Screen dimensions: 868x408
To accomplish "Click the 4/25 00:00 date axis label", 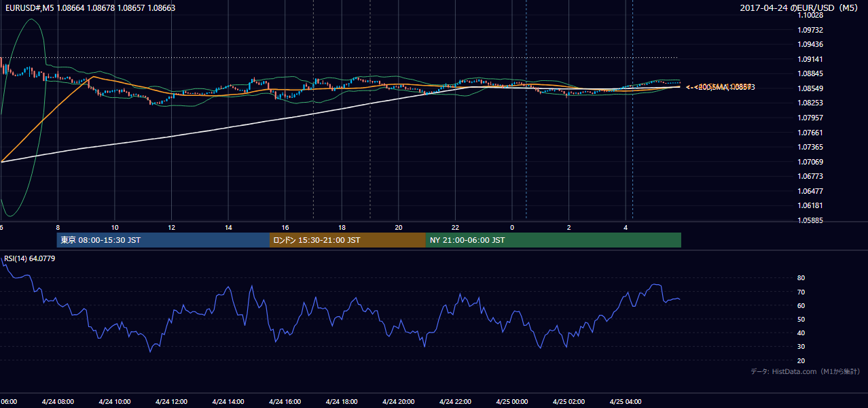I will [512, 401].
